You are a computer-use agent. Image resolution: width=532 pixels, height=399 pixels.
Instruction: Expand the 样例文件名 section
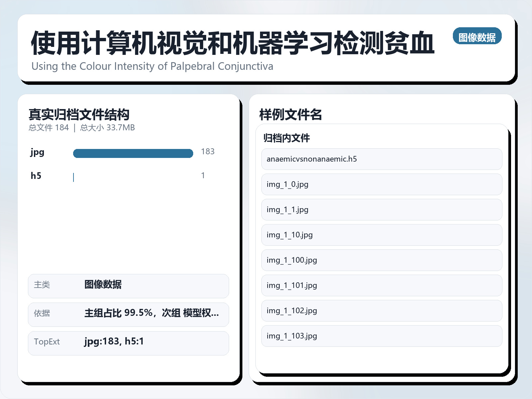[x=291, y=114]
